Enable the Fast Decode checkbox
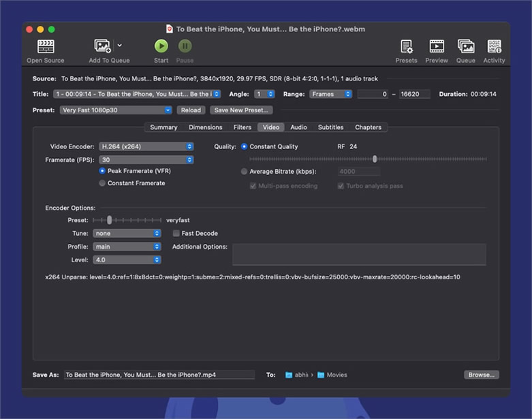 [x=176, y=233]
